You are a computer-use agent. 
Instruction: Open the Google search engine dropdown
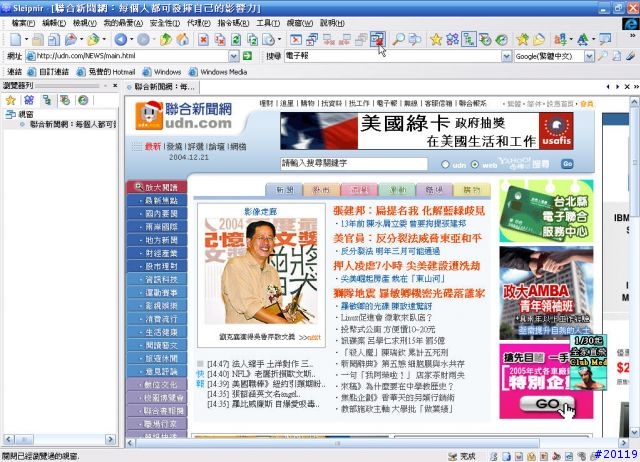[589, 56]
